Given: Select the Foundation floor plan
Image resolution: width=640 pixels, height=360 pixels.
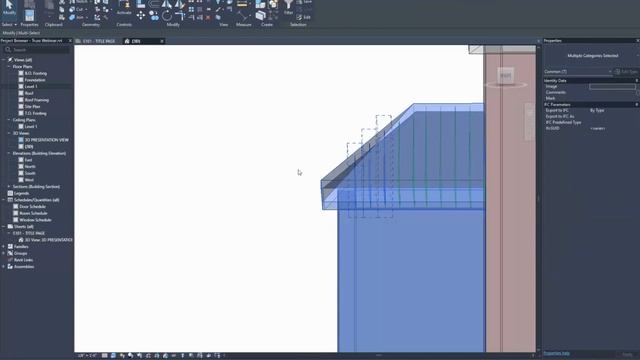Looking at the screenshot, I should point(35,80).
